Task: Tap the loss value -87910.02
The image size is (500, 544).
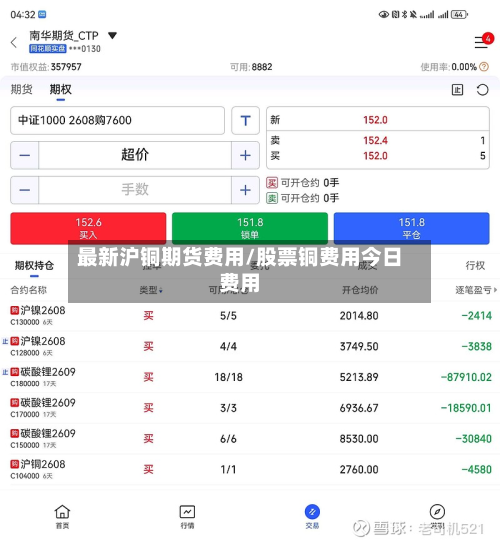Action: [x=466, y=377]
